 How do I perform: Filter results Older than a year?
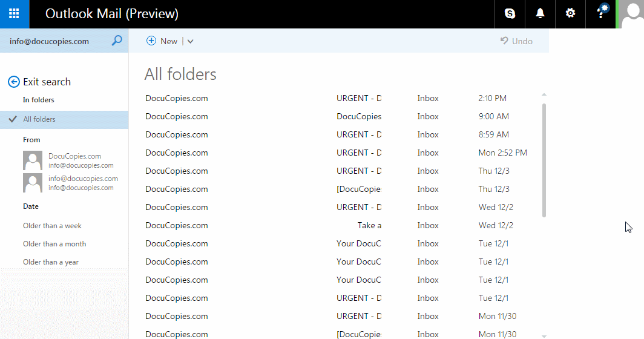click(51, 262)
